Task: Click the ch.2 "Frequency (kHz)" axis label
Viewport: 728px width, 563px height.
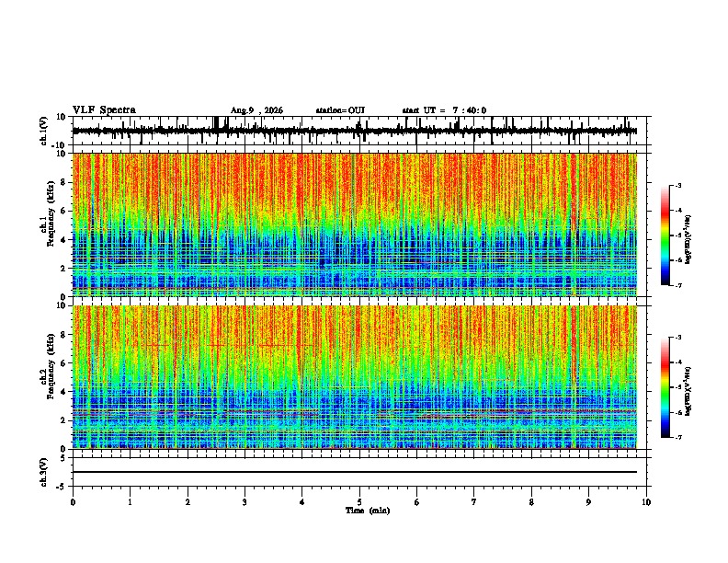Action: (51, 366)
